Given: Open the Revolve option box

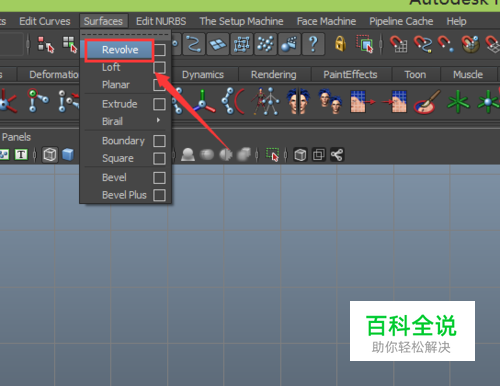Looking at the screenshot, I should coord(160,50).
